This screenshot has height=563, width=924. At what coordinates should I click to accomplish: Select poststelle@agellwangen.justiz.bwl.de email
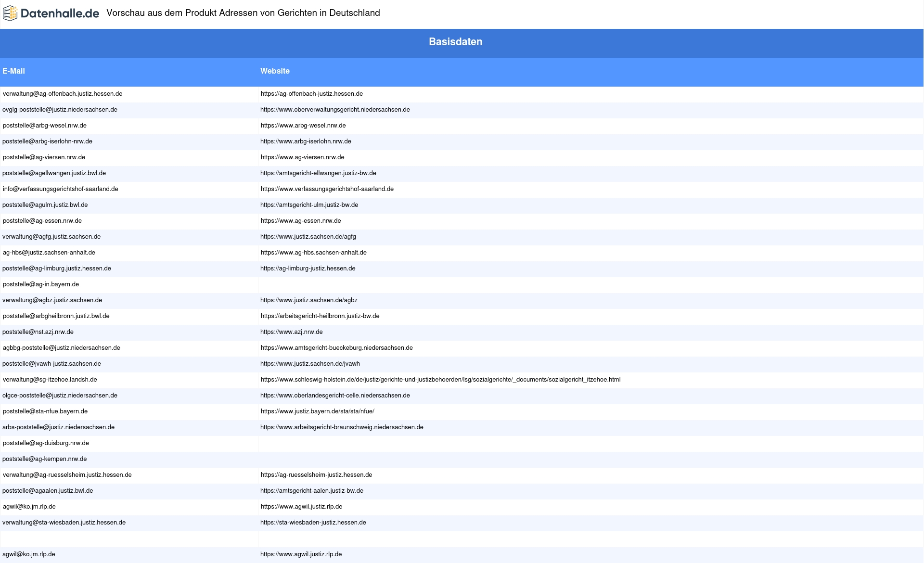[54, 173]
